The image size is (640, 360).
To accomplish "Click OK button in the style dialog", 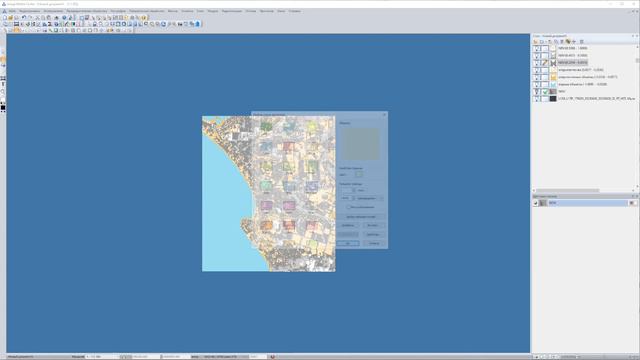I will click(348, 243).
